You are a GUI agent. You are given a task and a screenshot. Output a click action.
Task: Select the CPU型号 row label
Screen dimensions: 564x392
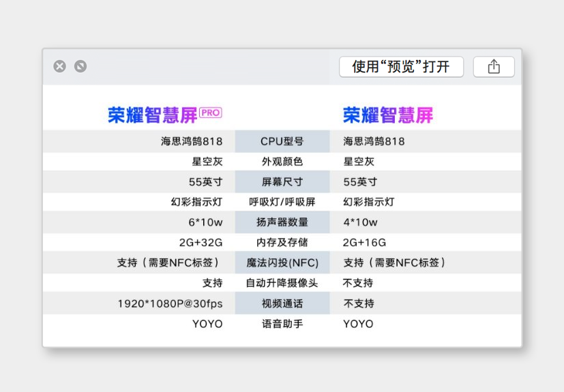click(282, 141)
